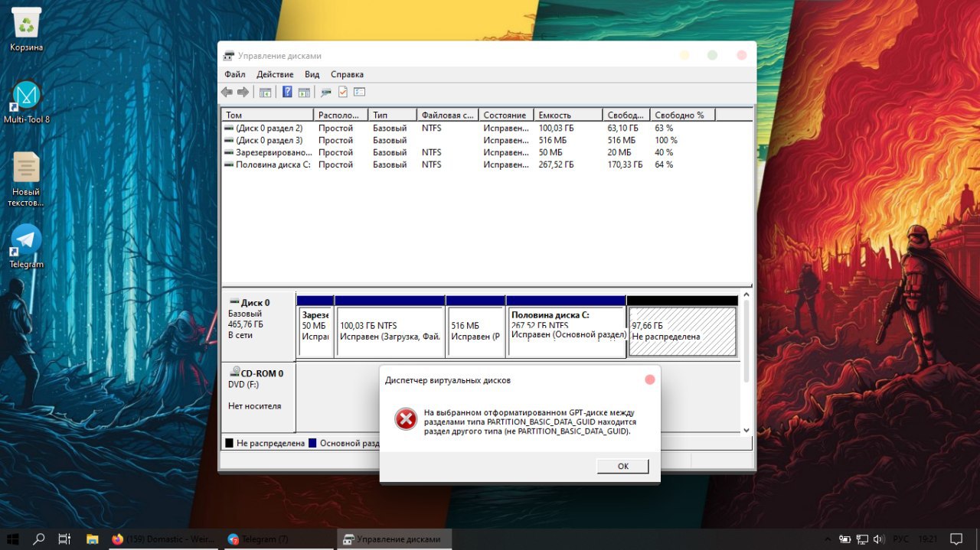
Task: Click the taskbar clock showing 19:21
Action: 929,539
